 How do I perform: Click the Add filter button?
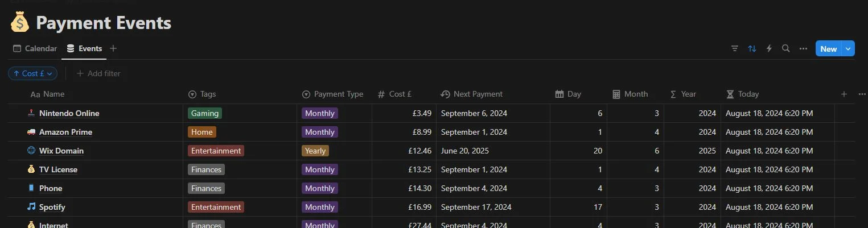coord(98,73)
